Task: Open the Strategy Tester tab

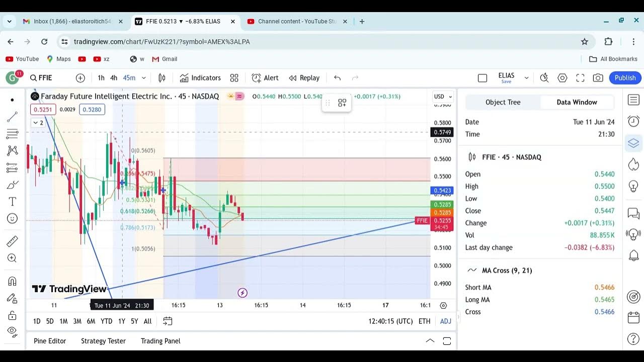Action: coord(103,341)
